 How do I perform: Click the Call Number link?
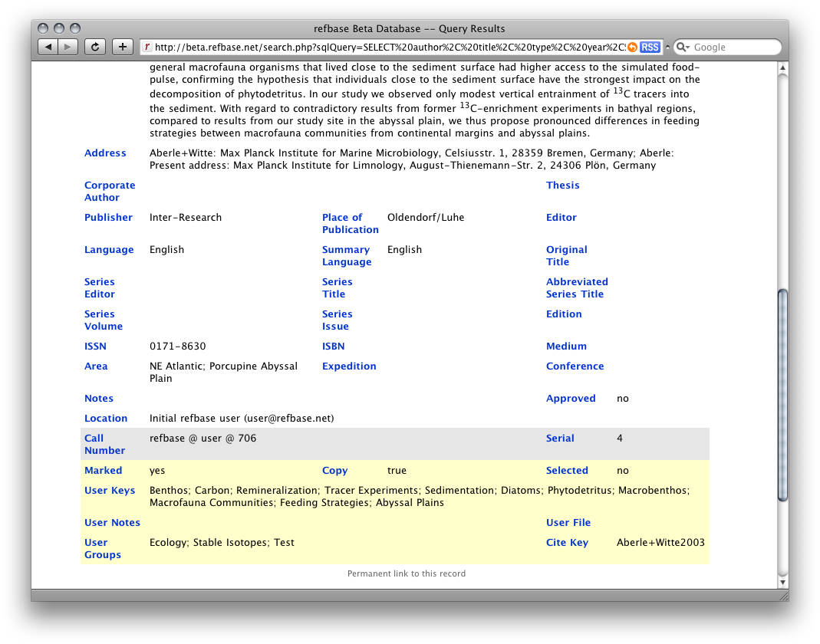(x=104, y=445)
